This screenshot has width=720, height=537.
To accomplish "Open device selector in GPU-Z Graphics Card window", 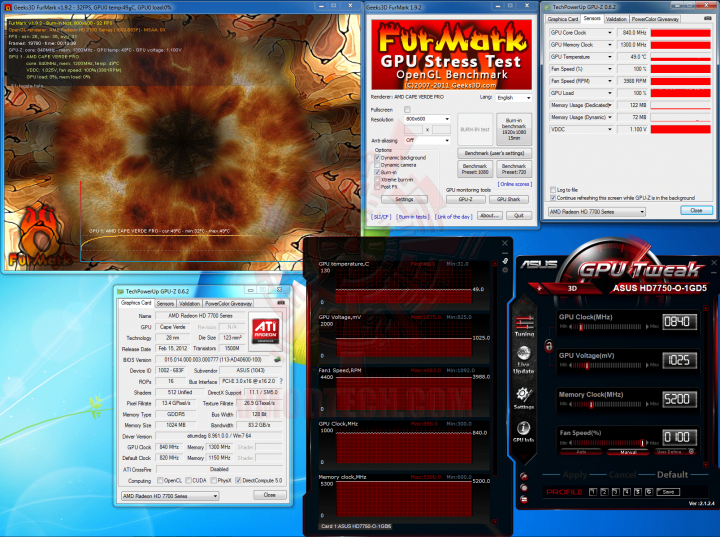I will [x=170, y=496].
